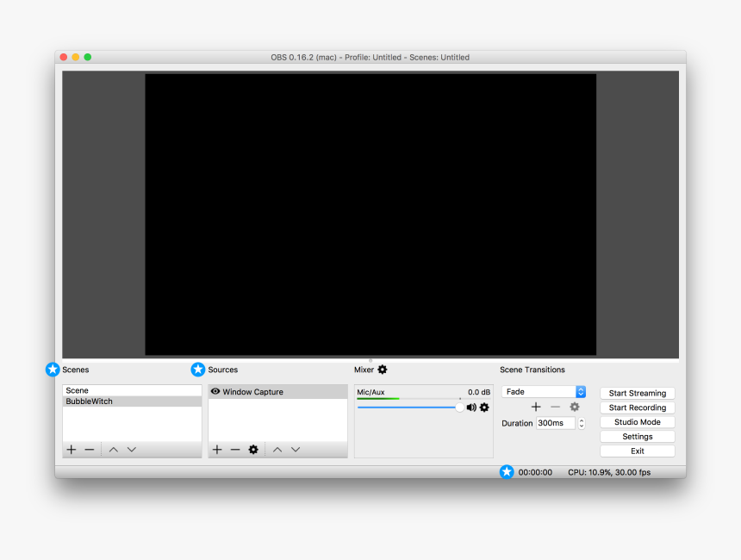741x560 pixels.
Task: Click the green zoom window button
Action: click(x=87, y=57)
